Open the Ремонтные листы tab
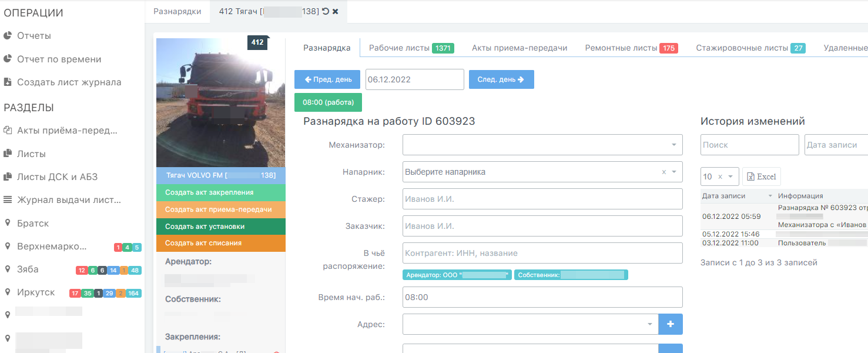 click(631, 48)
